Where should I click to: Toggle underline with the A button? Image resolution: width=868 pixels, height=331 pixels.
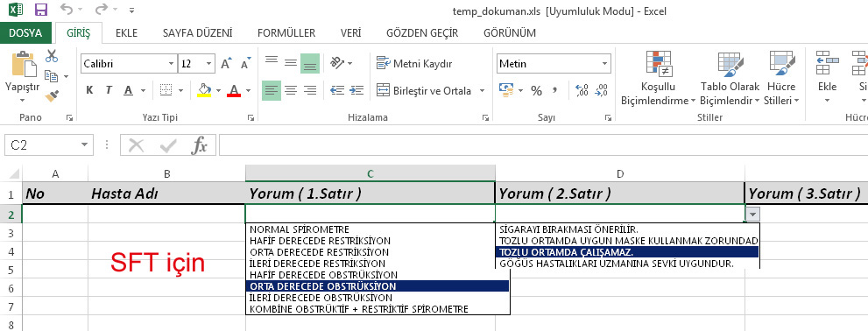(129, 90)
